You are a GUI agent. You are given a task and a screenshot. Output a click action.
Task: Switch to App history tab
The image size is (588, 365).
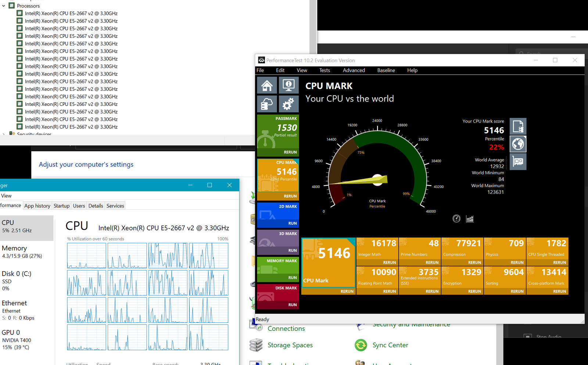37,206
